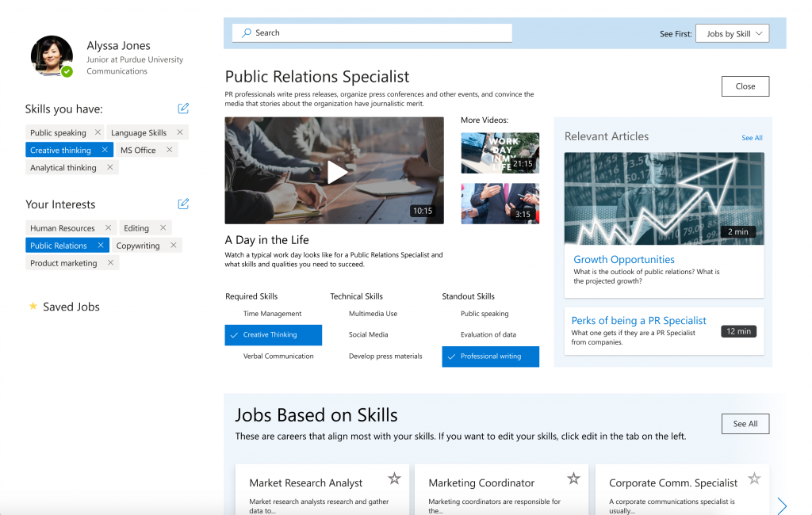This screenshot has width=812, height=515.
Task: Select the Public Relations interest tag
Action: coord(59,246)
